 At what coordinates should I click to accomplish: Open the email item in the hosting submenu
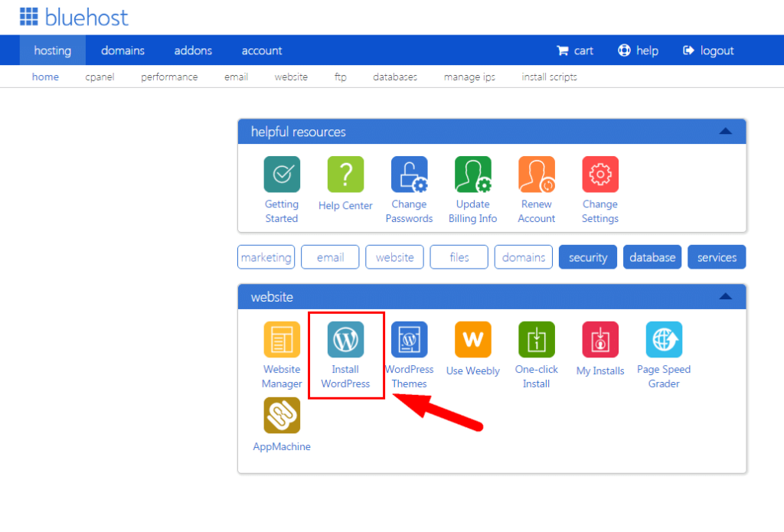236,77
